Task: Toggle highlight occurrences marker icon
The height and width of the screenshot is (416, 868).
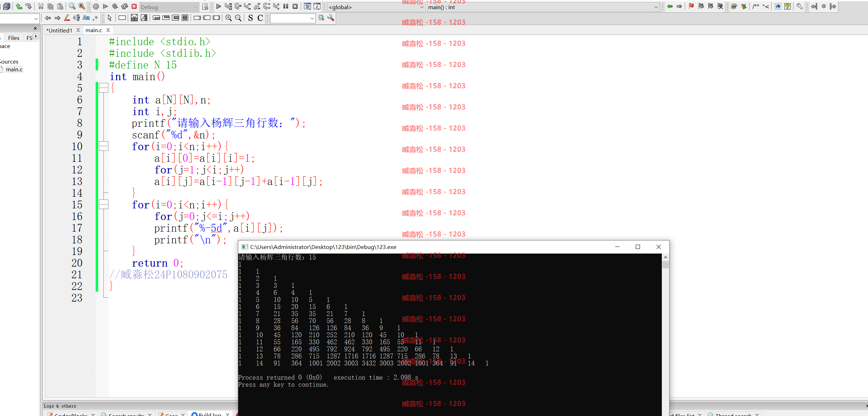Action: [x=67, y=18]
